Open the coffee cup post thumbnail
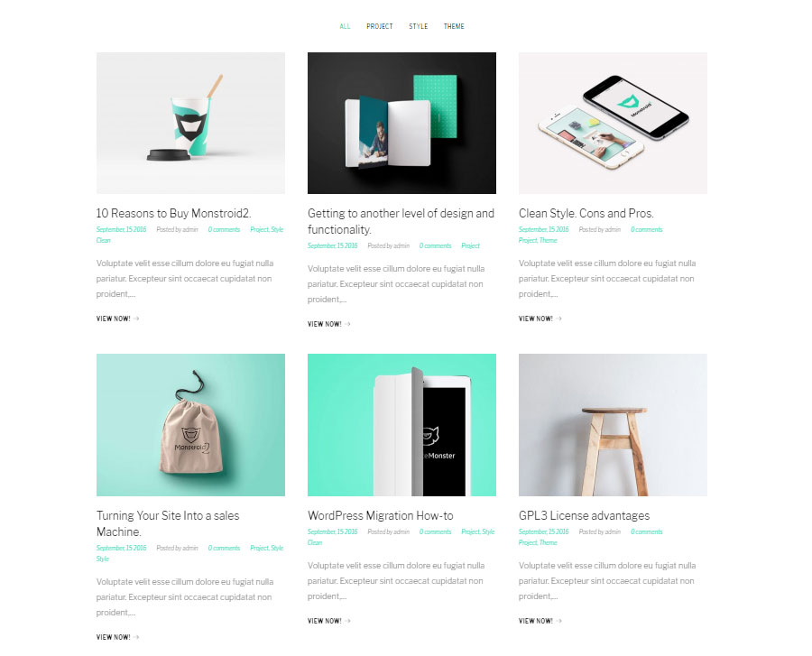 click(x=190, y=124)
